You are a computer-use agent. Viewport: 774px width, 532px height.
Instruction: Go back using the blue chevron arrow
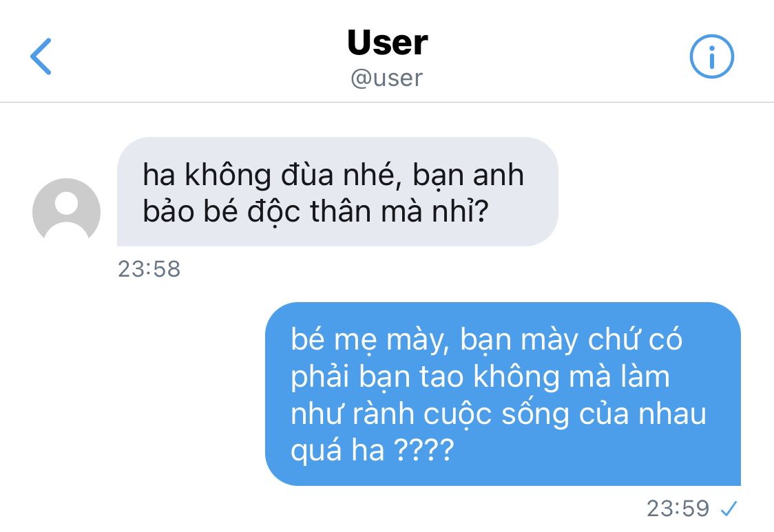click(x=41, y=56)
